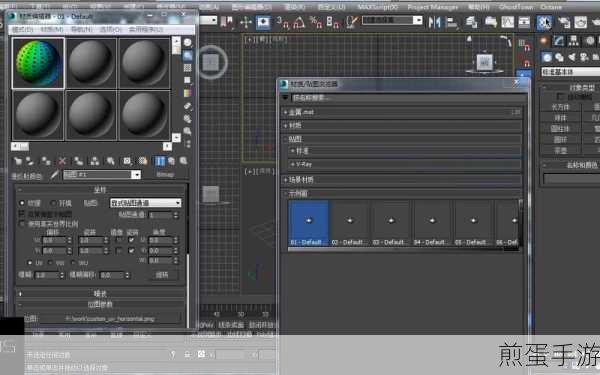
Task: Click the 旋转 button in coordinates rollout
Action: coord(162,275)
